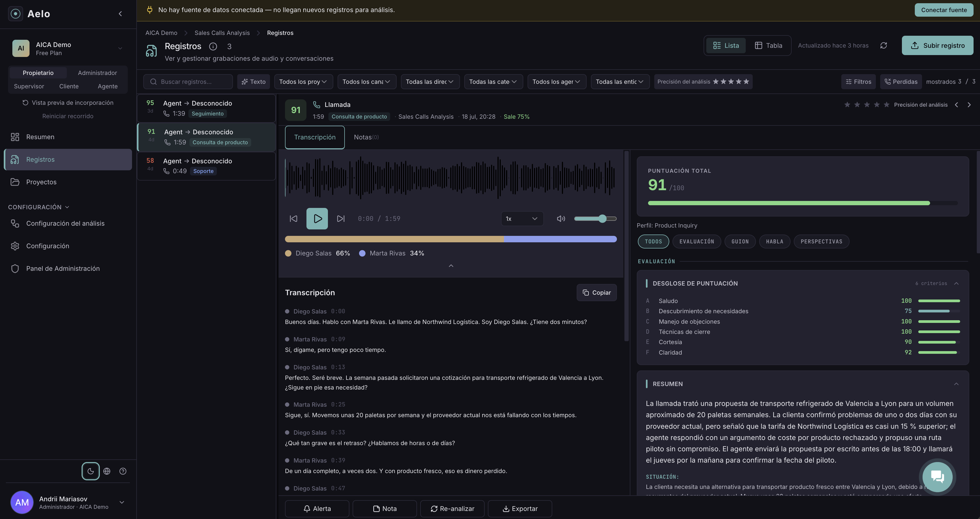Viewport: 980px width, 519px height.
Task: Skip to next track in player
Action: [341, 219]
